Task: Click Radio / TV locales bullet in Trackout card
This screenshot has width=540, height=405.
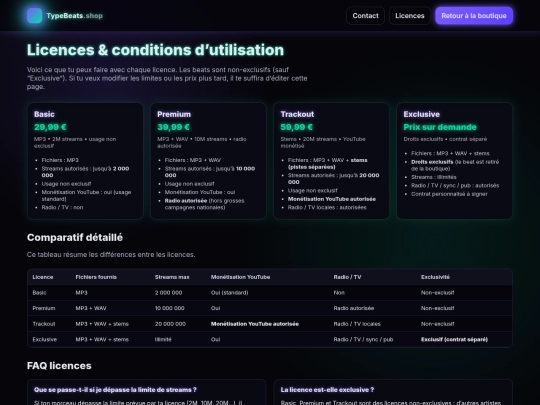Action: coord(327,208)
